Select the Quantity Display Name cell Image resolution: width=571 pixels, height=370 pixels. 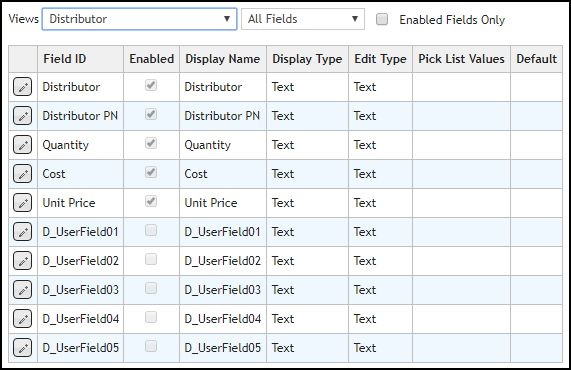tap(223, 145)
